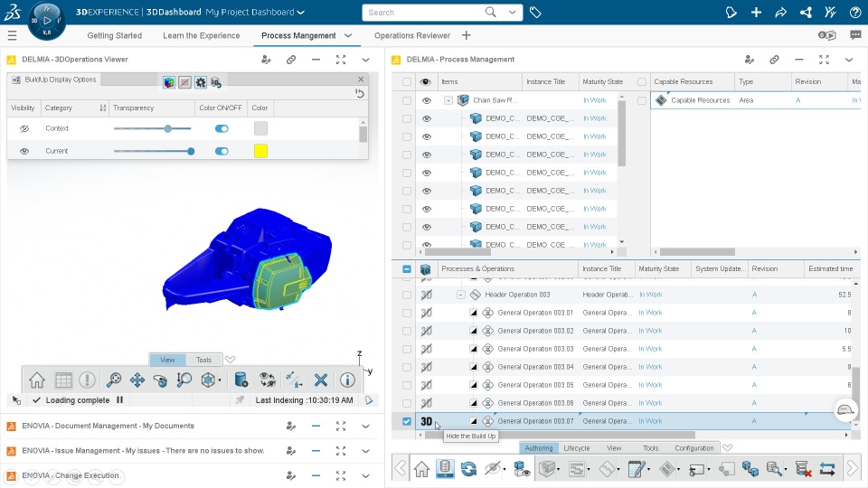Check the Header Operation 003 checkbox

[x=407, y=295]
